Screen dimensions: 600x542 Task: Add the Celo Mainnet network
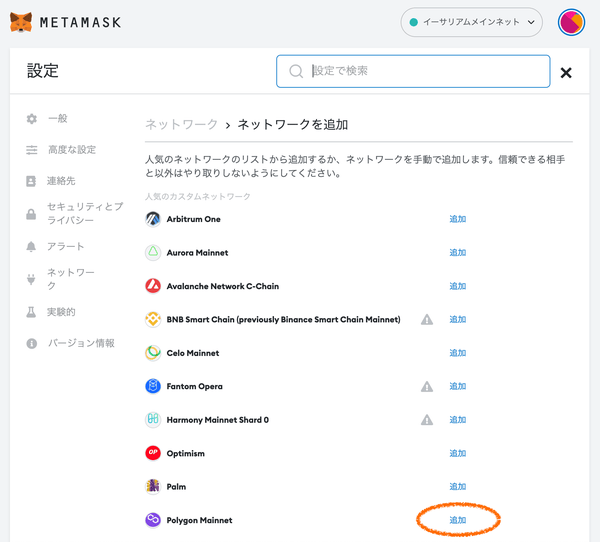point(458,353)
